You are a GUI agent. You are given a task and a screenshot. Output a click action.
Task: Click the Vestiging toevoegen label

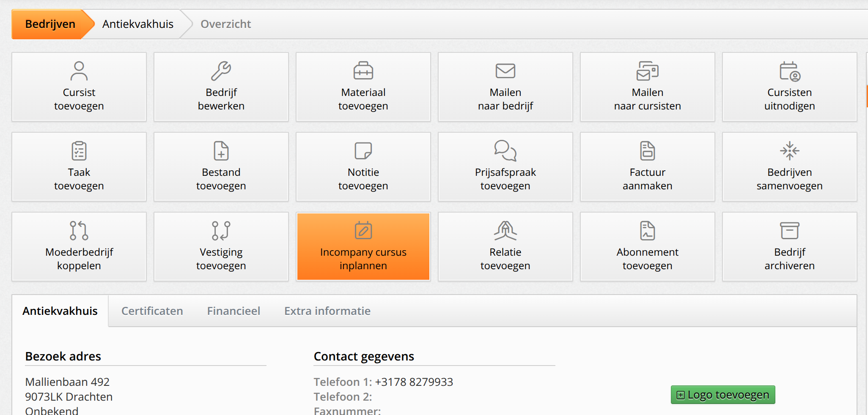coord(221,259)
